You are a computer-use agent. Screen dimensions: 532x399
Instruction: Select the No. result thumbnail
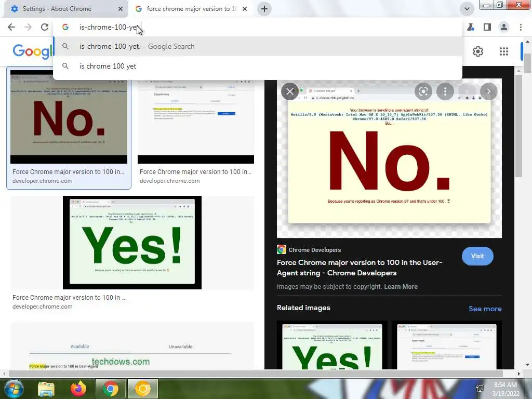tap(69, 117)
